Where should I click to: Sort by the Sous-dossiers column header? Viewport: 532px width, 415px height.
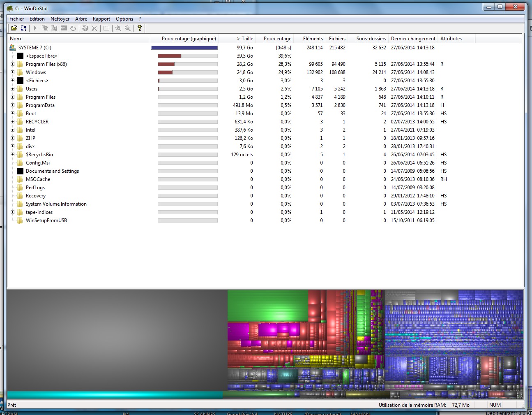point(368,39)
